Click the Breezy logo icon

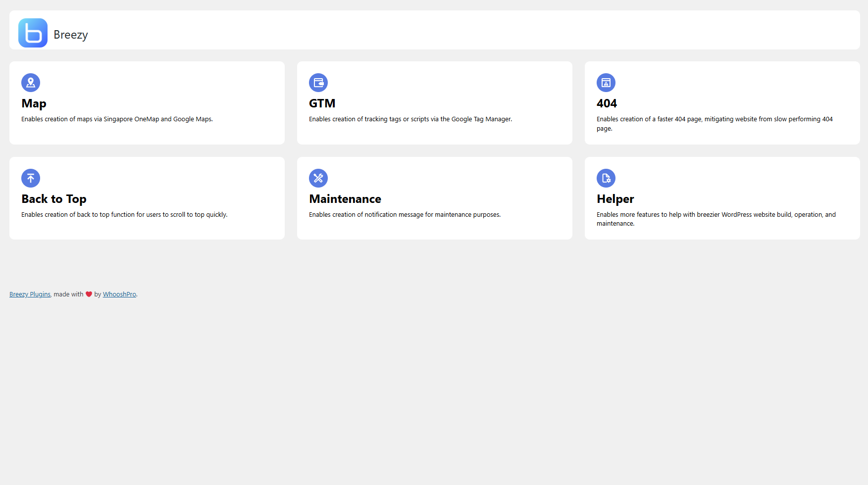33,33
